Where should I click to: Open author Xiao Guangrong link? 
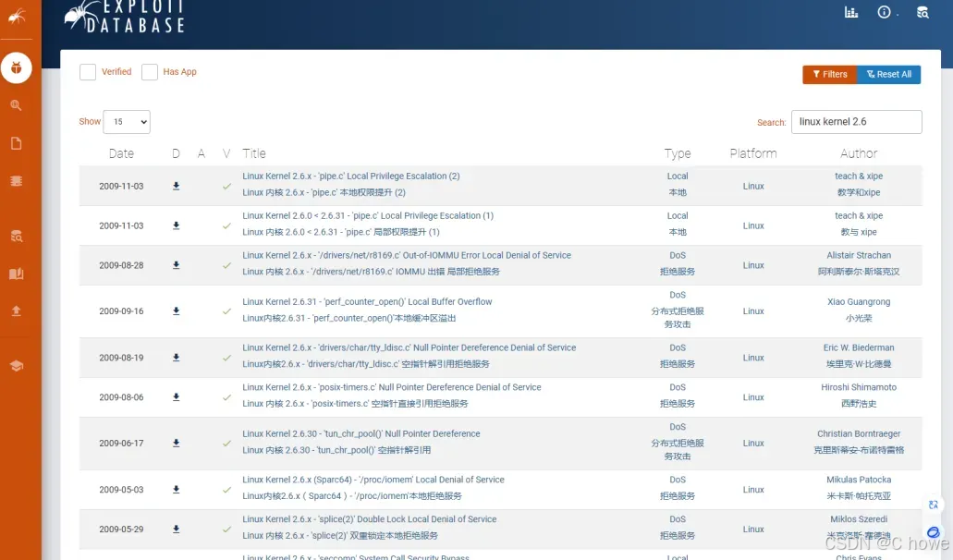pyautogui.click(x=858, y=302)
